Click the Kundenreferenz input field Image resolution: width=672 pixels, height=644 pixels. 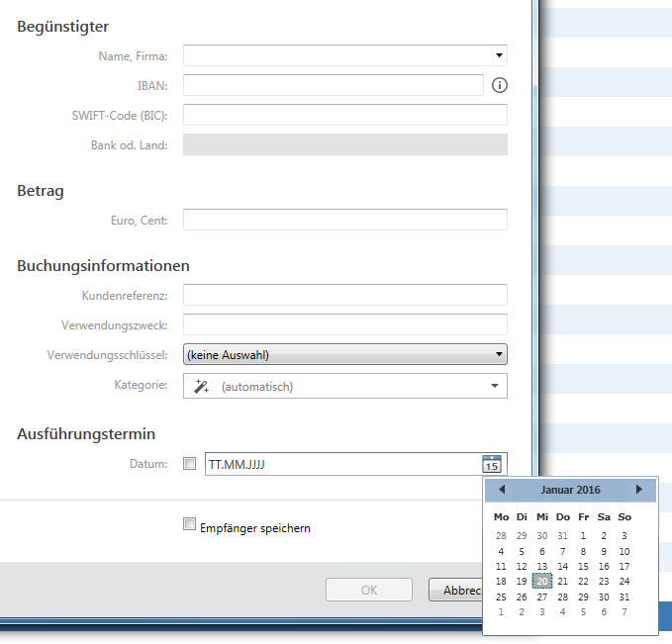[x=345, y=295]
